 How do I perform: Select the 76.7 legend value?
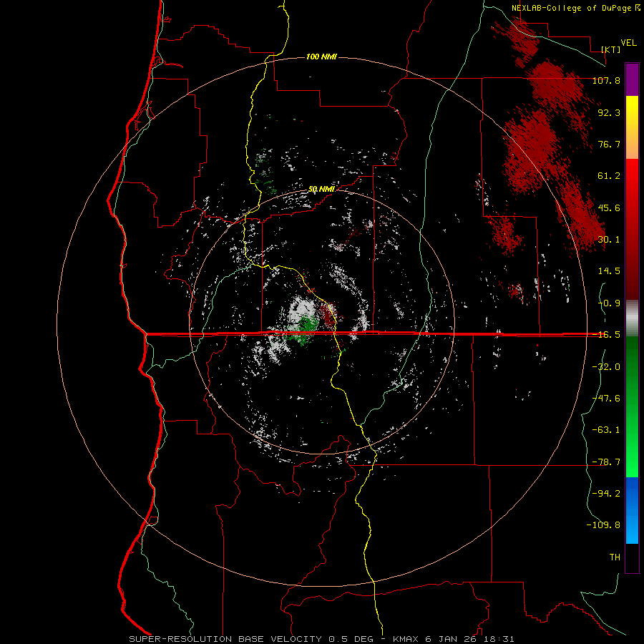609,144
